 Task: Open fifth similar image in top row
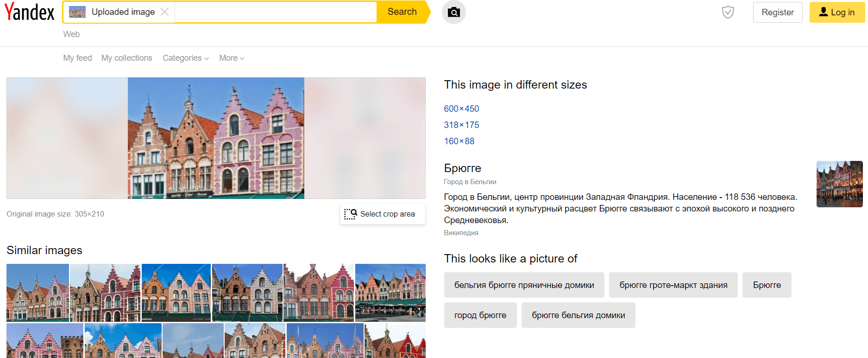coord(319,293)
